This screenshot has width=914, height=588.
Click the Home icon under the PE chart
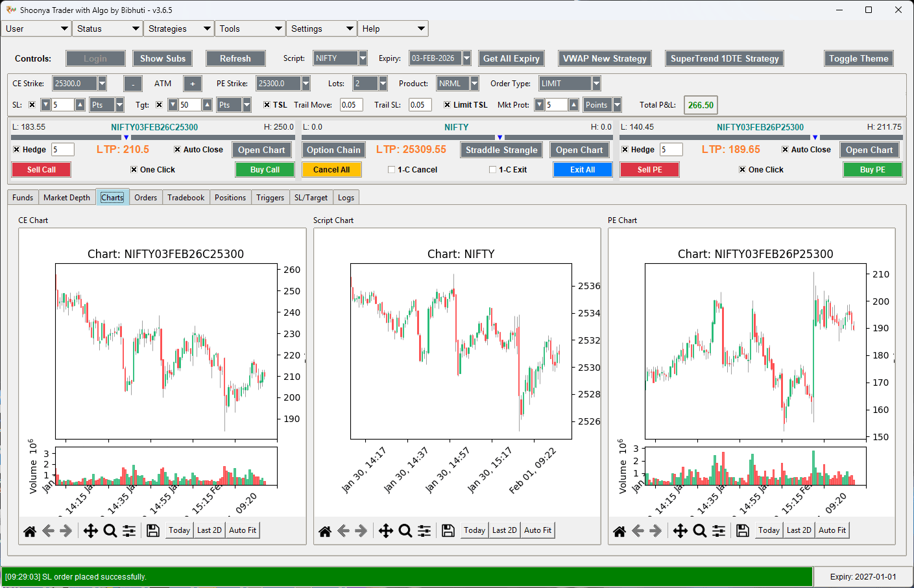click(x=619, y=530)
